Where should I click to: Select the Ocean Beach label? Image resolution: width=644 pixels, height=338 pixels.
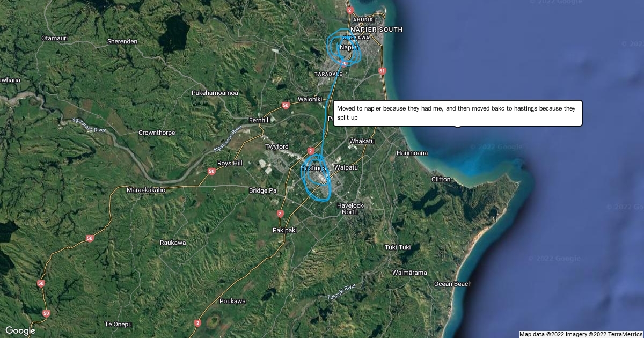(x=453, y=284)
